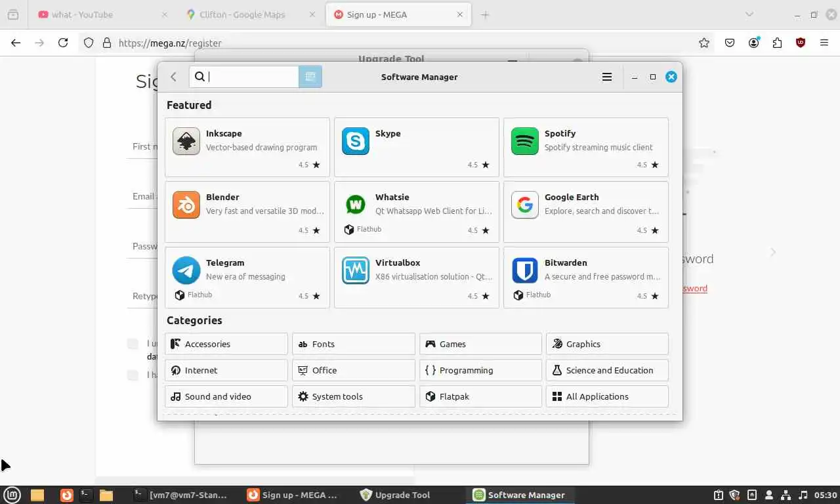Switch to Sign up - MEGA taskbar window
The height and width of the screenshot is (504, 840).
tap(292, 495)
